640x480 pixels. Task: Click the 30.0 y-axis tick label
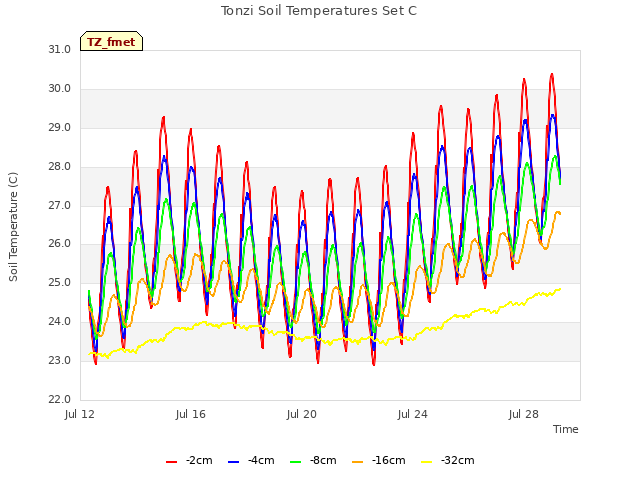pos(60,89)
